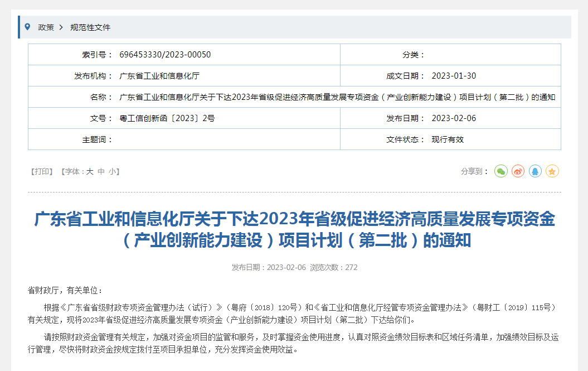The height and width of the screenshot is (371, 588).
Task: Open the 政策 breadcrumb link
Action: [x=46, y=27]
